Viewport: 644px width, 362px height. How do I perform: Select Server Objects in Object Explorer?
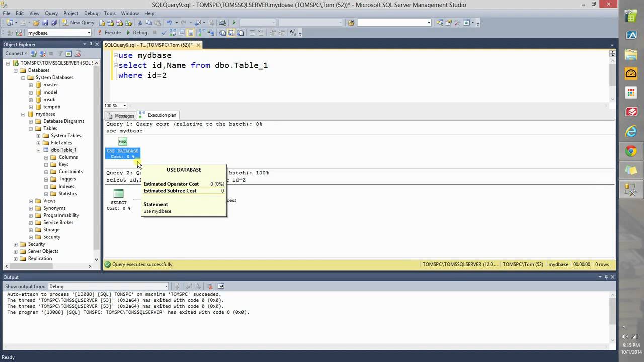pos(43,251)
